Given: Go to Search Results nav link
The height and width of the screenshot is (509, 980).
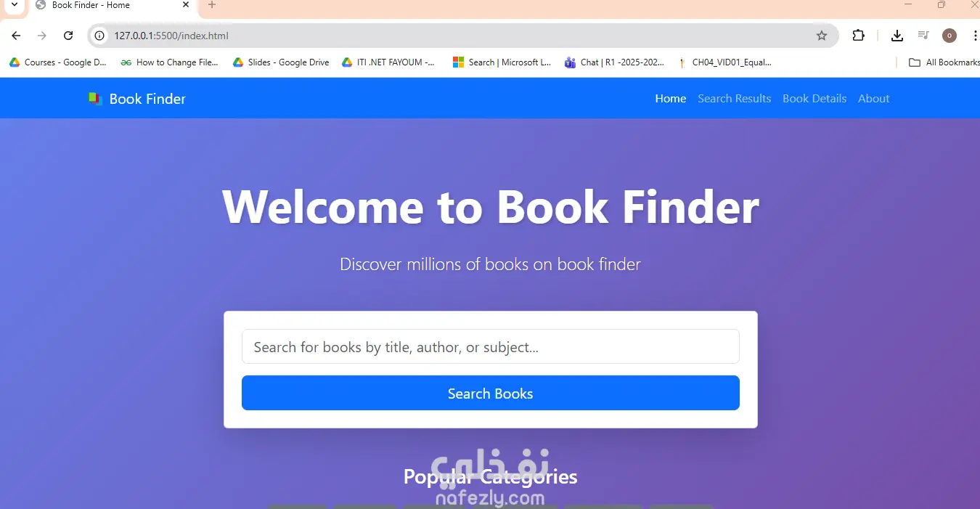Looking at the screenshot, I should coord(734,99).
